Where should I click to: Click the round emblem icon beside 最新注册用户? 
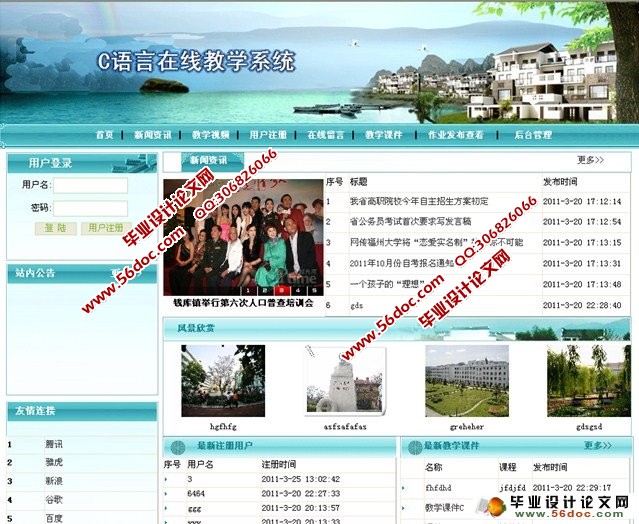click(178, 447)
